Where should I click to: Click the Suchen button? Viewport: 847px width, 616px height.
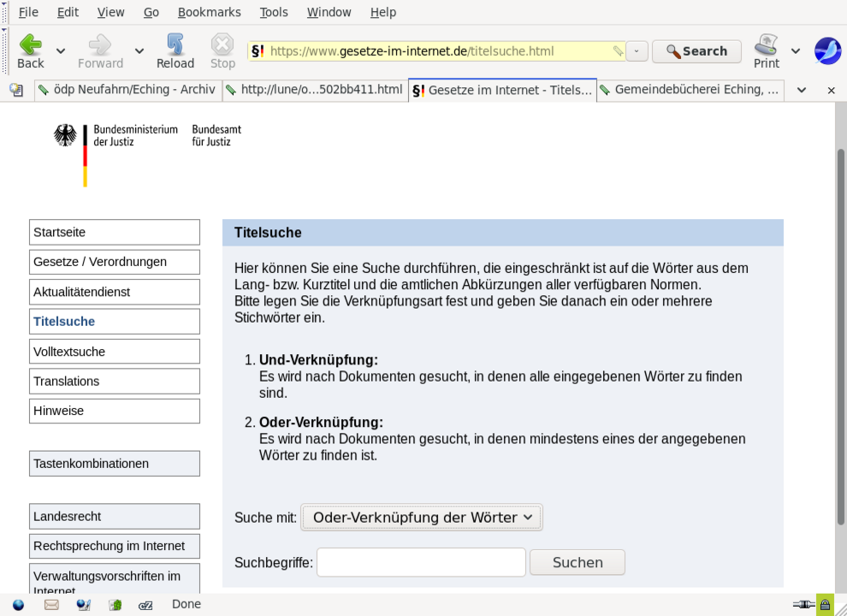577,562
